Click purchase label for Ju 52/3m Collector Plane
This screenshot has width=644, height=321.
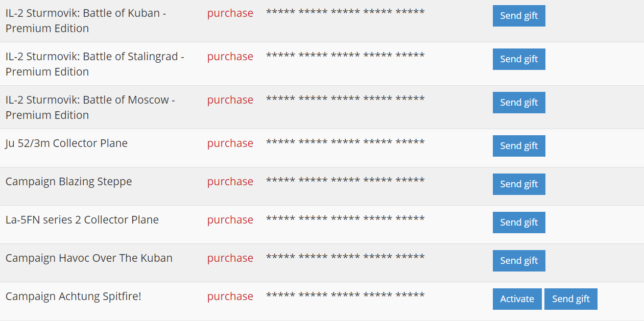(230, 143)
